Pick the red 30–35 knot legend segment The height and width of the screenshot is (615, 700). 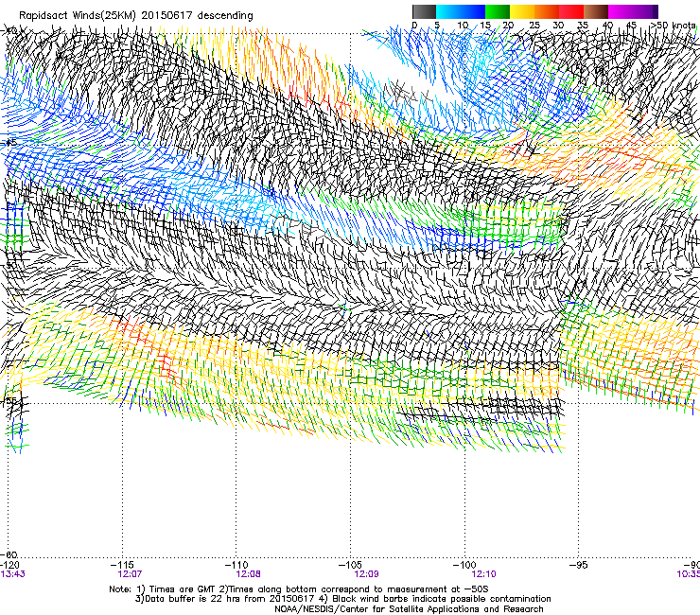pos(571,11)
